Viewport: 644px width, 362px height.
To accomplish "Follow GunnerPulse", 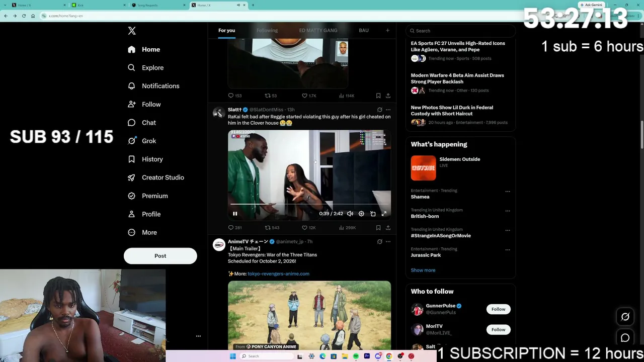I will pos(498,309).
